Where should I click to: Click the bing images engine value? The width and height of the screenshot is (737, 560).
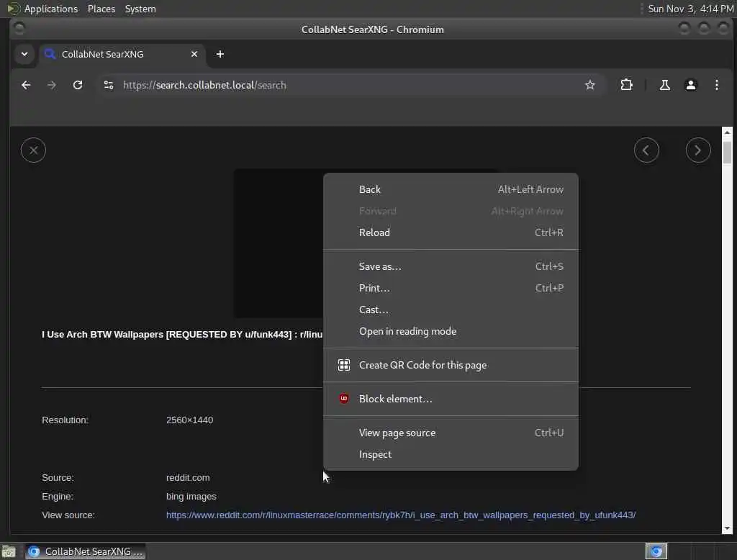[191, 496]
